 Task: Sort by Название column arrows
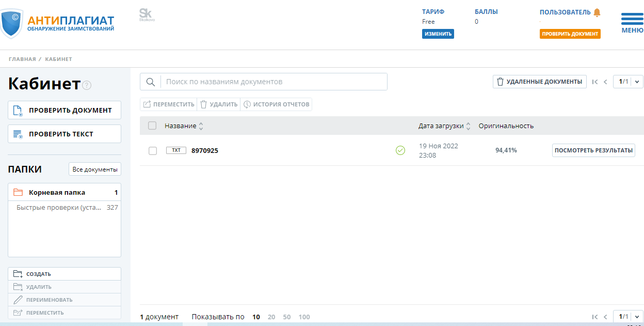(x=201, y=126)
